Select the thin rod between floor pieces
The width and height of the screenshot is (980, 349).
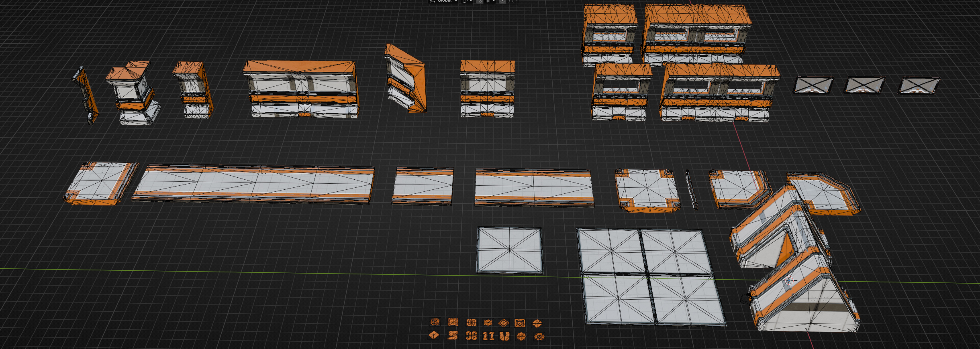(692, 189)
